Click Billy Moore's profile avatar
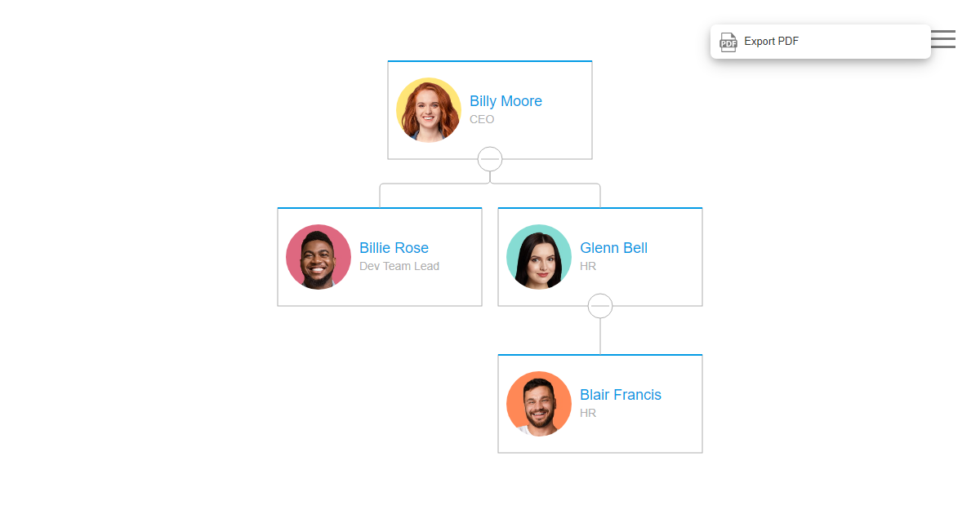Viewport: 980px width, 514px height. click(429, 109)
